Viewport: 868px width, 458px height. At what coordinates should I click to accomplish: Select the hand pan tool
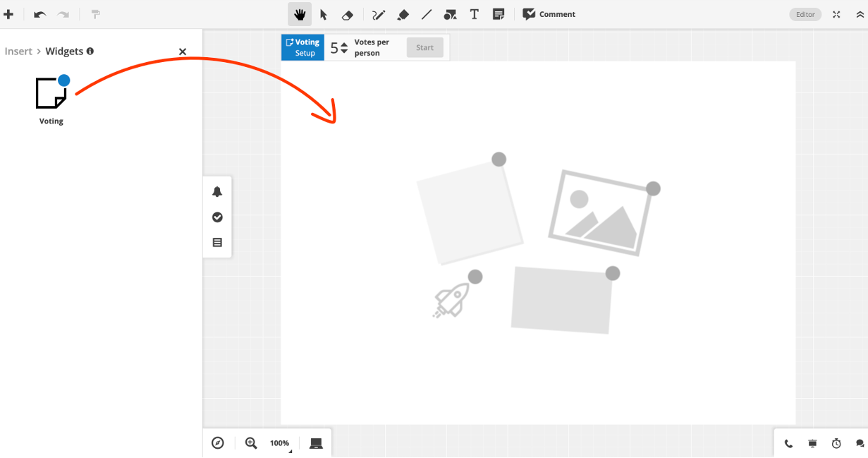[300, 14]
